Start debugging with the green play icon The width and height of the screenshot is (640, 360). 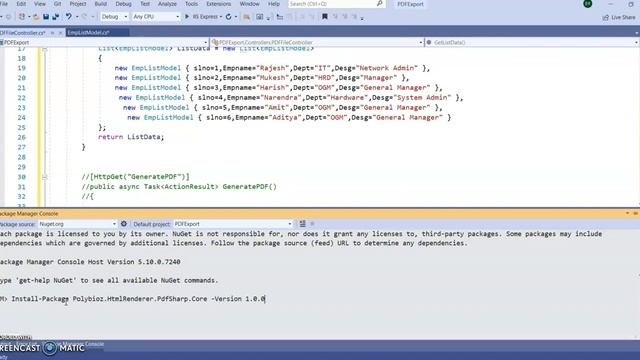pos(187,17)
